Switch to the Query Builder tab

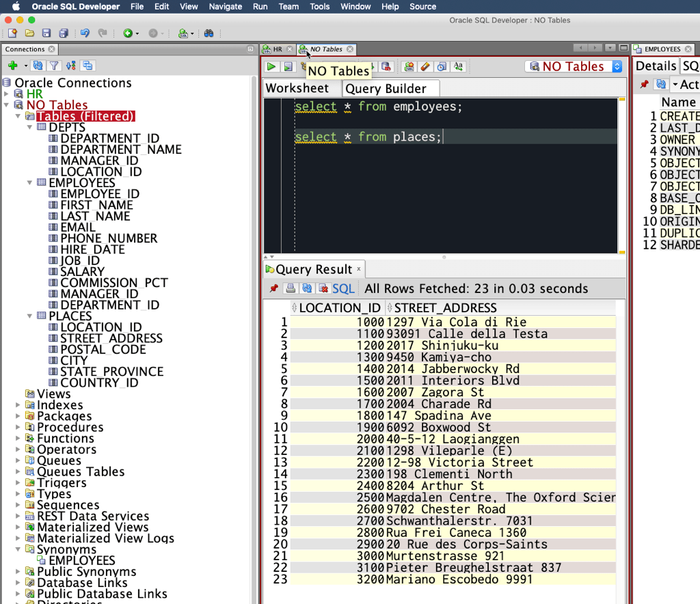pyautogui.click(x=386, y=89)
